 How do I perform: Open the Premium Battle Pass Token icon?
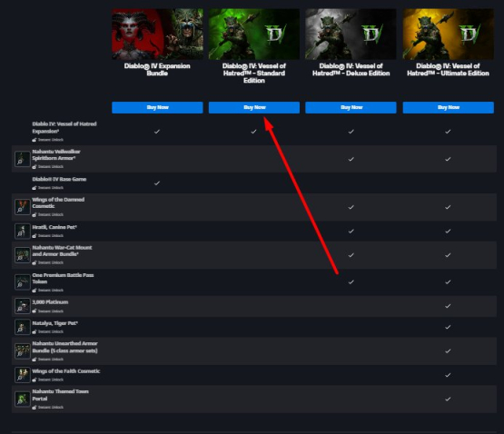(x=22, y=282)
